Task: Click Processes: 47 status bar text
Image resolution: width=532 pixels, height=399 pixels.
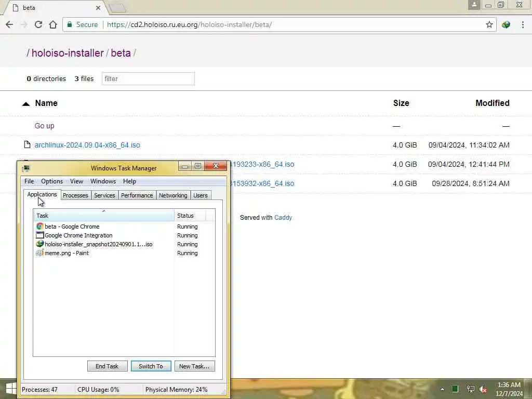Action: coord(39,390)
